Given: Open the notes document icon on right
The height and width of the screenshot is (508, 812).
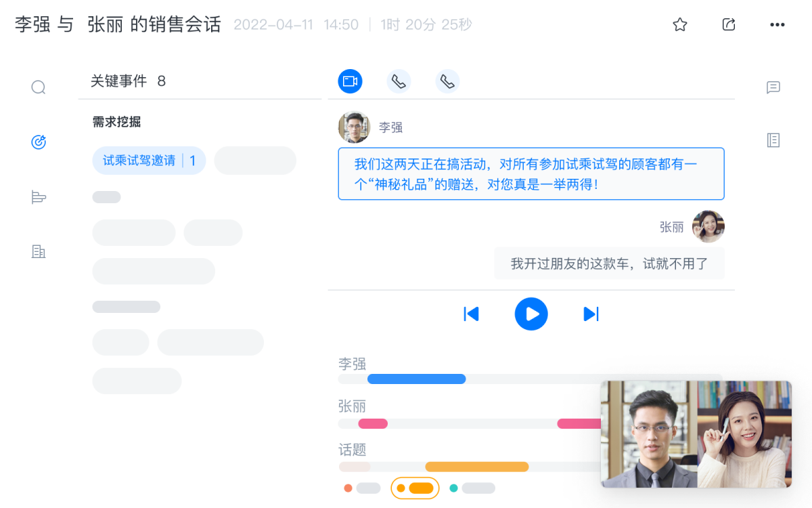Looking at the screenshot, I should pyautogui.click(x=773, y=140).
